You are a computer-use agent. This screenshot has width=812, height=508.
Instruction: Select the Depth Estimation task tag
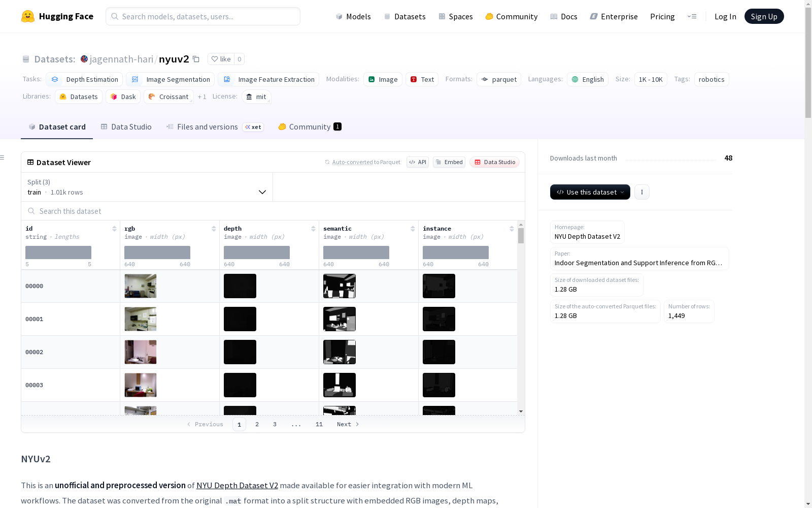[84, 79]
